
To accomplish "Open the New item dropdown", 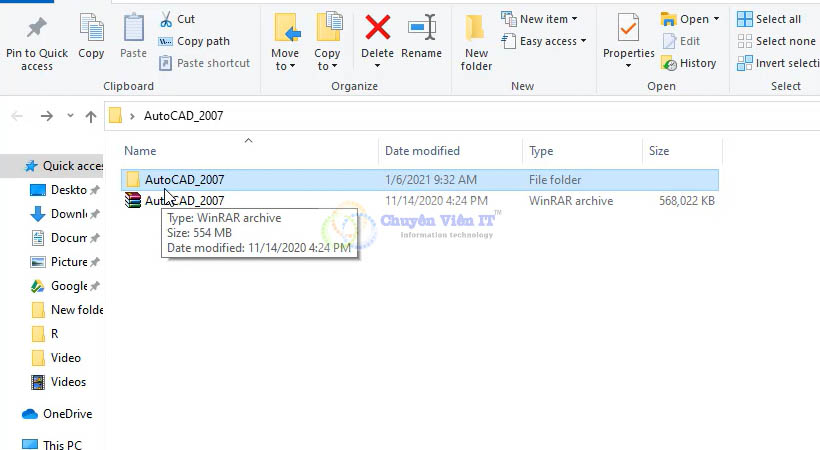I will (x=539, y=19).
